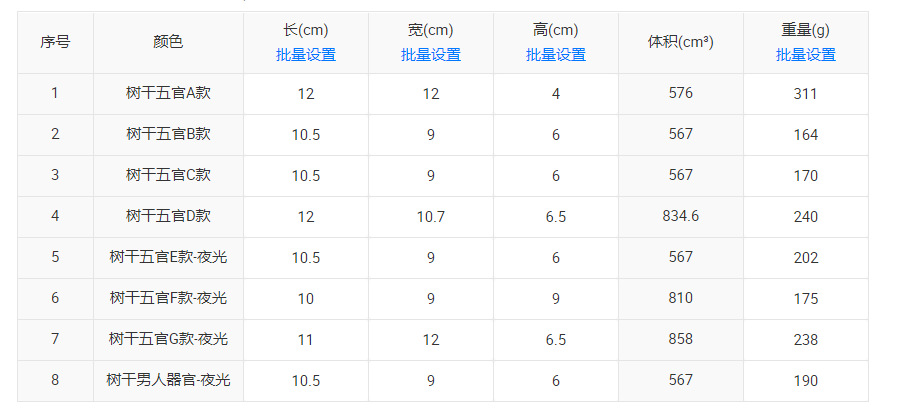Click 批量设置 under 重量(g) header
This screenshot has height=412, width=899.
(x=805, y=55)
